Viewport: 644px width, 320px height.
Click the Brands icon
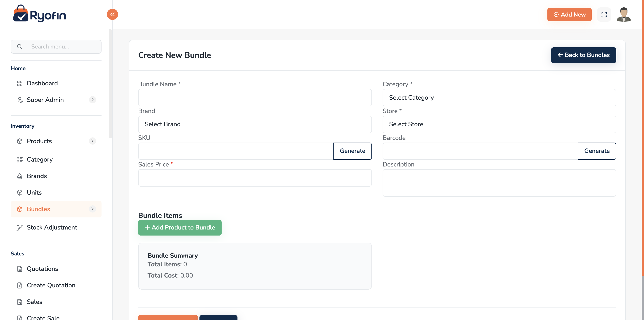point(20,176)
